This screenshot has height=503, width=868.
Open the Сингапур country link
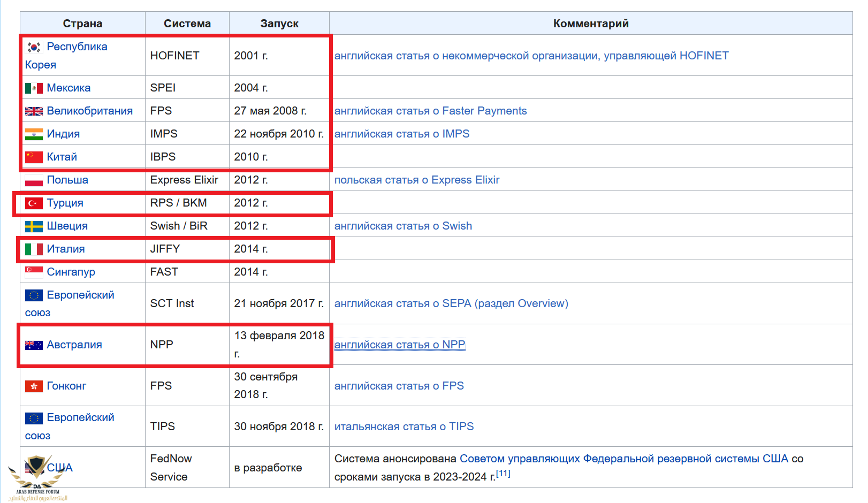click(x=71, y=272)
